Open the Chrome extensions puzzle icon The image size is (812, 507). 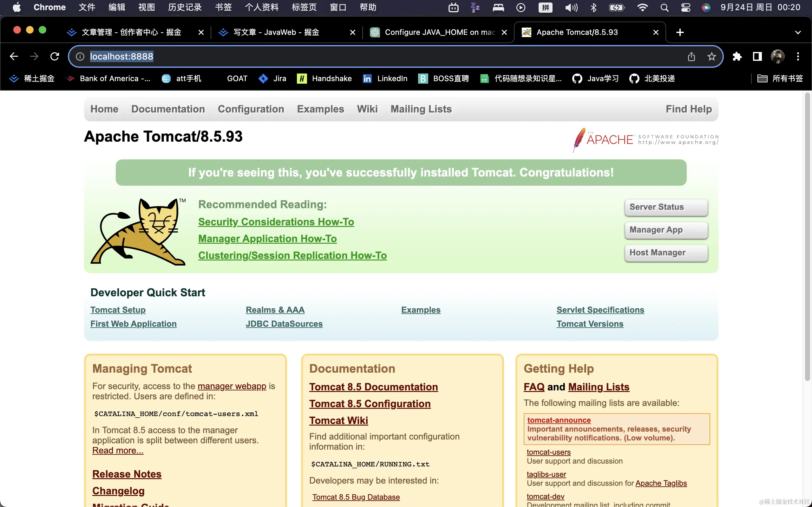click(x=737, y=56)
